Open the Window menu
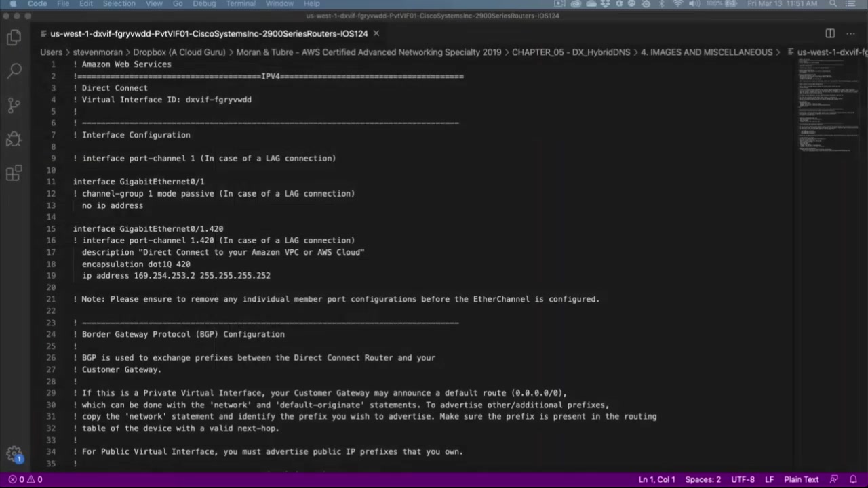 pos(279,4)
